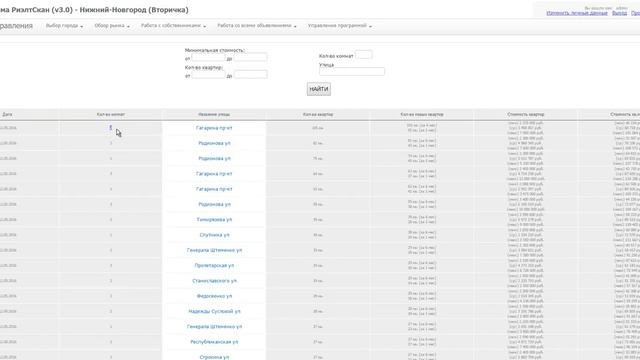The image size is (640, 360).
Task: Click the Улица text field
Action: coord(352,72)
